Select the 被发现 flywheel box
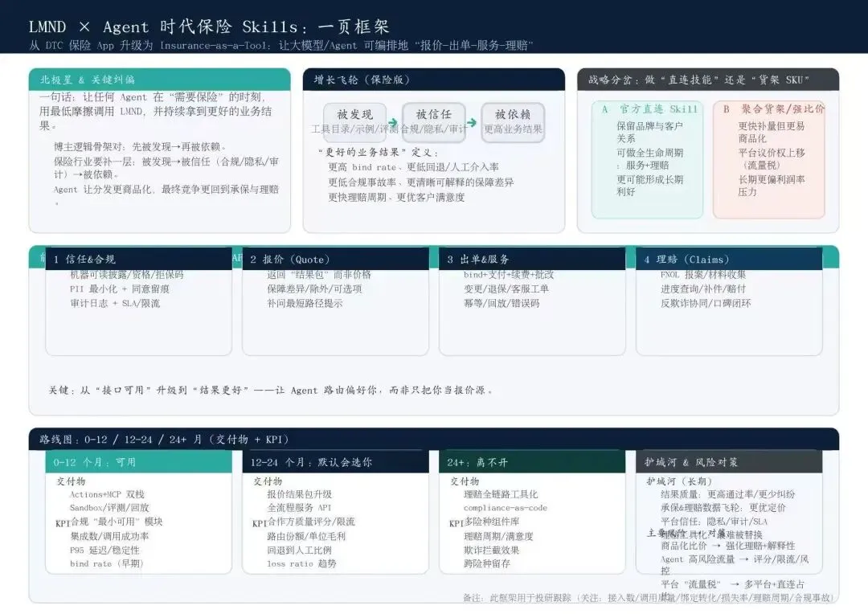The width and height of the screenshot is (868, 614). click(355, 122)
